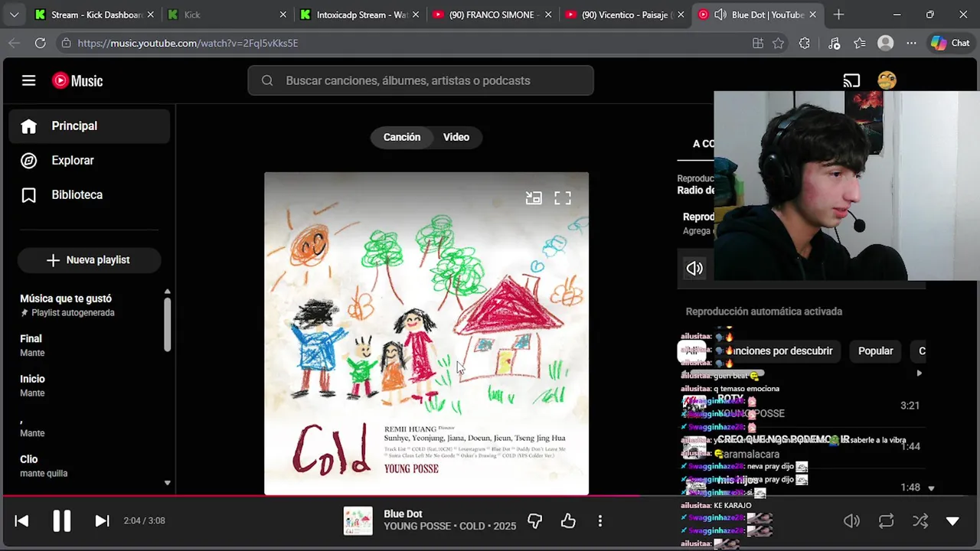Switch to the Kick browser tab
Viewport: 980px width, 551px height.
(x=227, y=15)
